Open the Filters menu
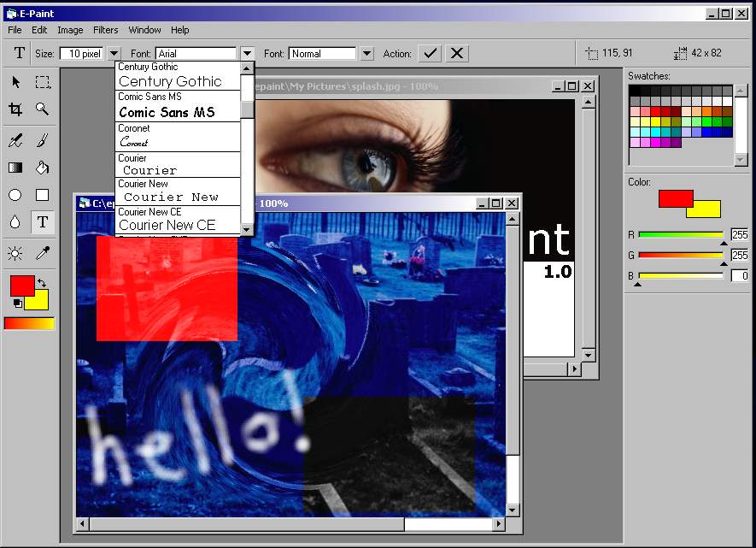 click(x=106, y=30)
